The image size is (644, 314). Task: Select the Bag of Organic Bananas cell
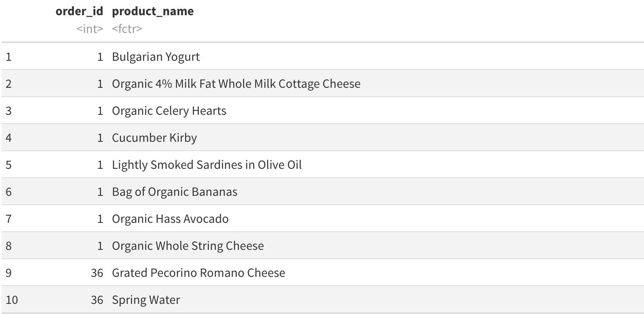pyautogui.click(x=174, y=192)
